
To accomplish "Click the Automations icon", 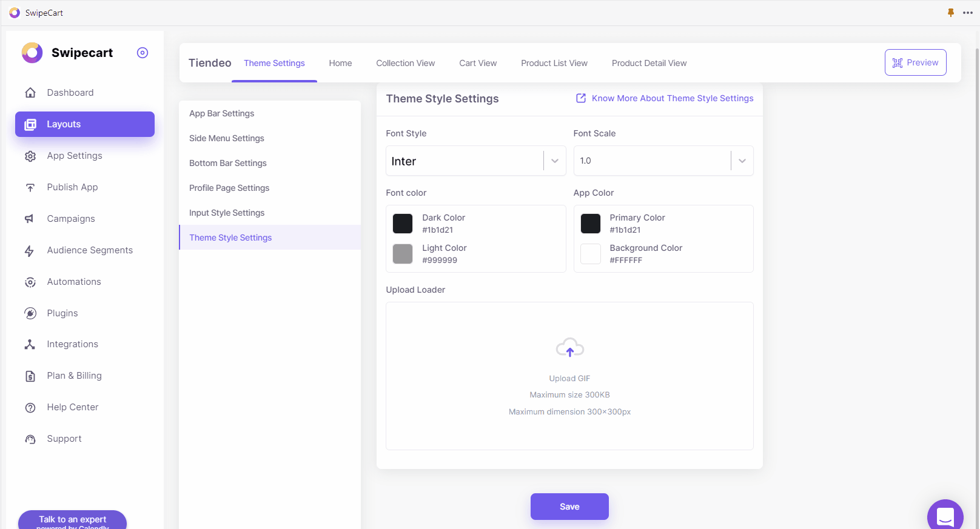I will (x=30, y=282).
